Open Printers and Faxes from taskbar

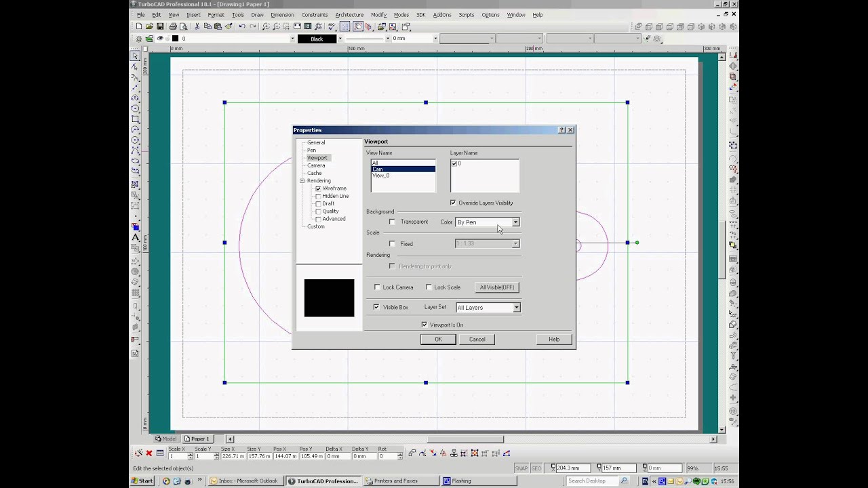400,481
